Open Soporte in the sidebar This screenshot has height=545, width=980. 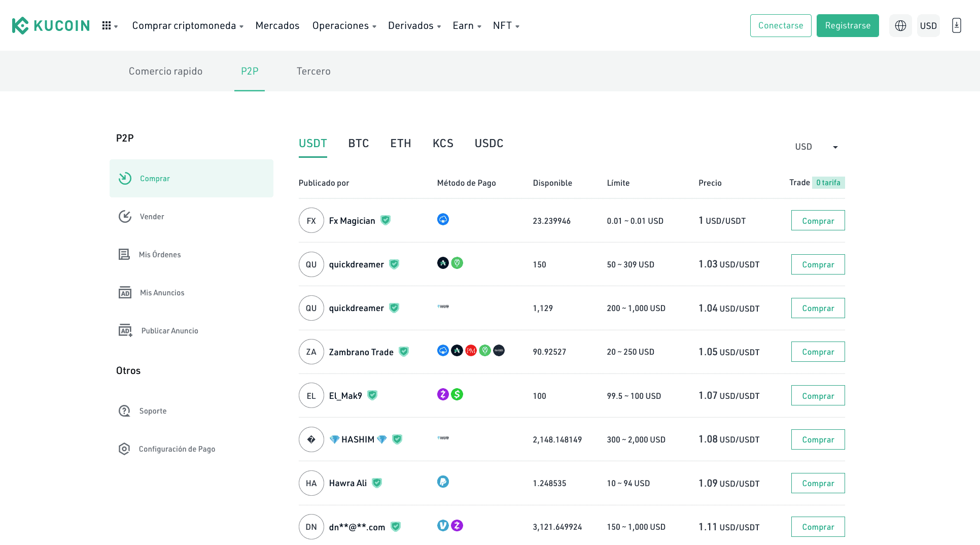coord(191,411)
